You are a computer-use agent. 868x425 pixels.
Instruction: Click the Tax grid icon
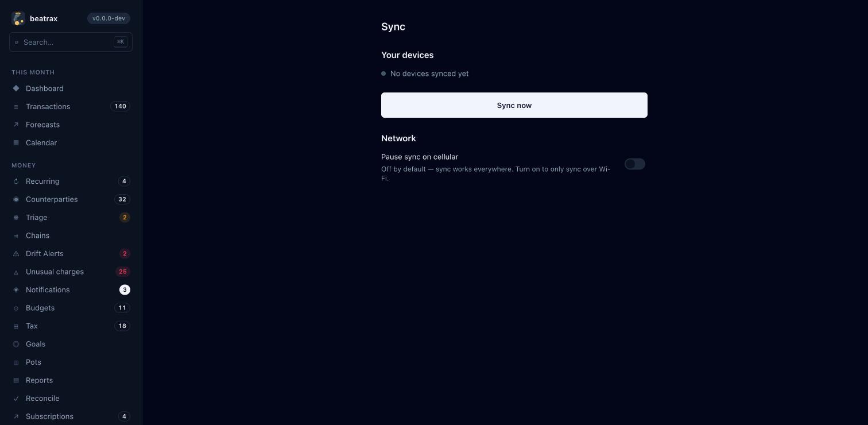(x=16, y=326)
